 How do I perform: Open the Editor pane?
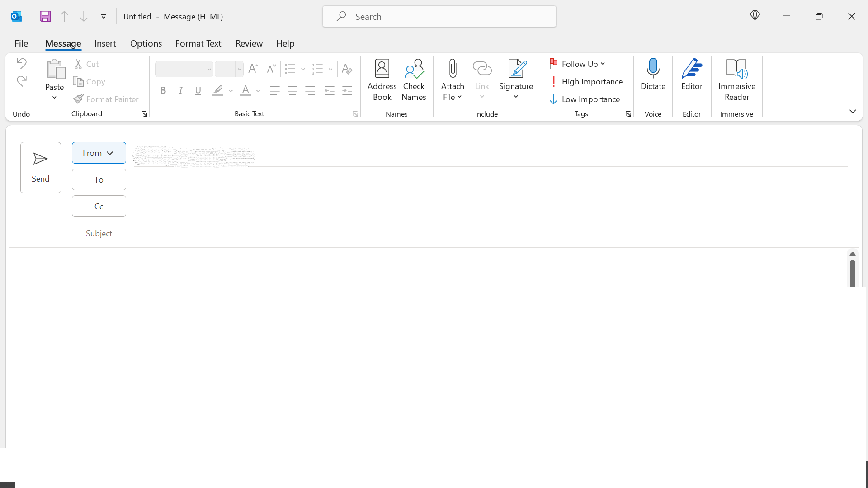pos(691,79)
